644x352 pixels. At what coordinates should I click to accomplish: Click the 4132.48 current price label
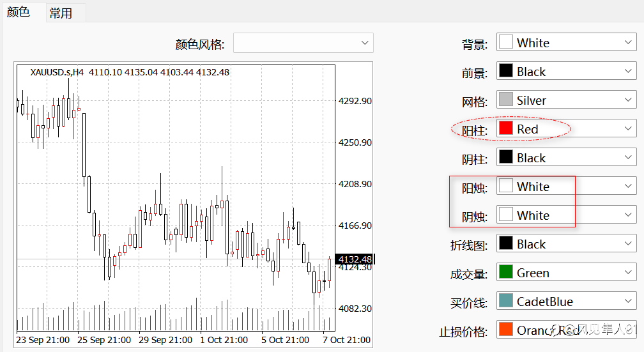click(x=355, y=259)
